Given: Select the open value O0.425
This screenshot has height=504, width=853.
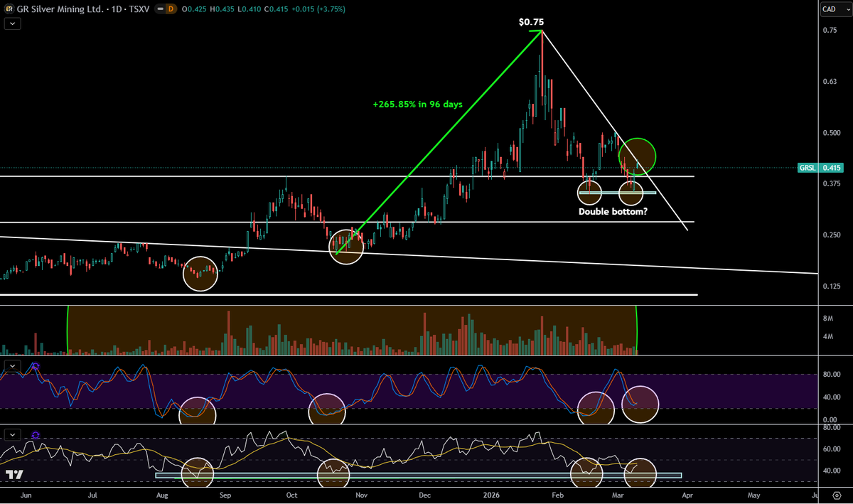Looking at the screenshot, I should pos(194,9).
